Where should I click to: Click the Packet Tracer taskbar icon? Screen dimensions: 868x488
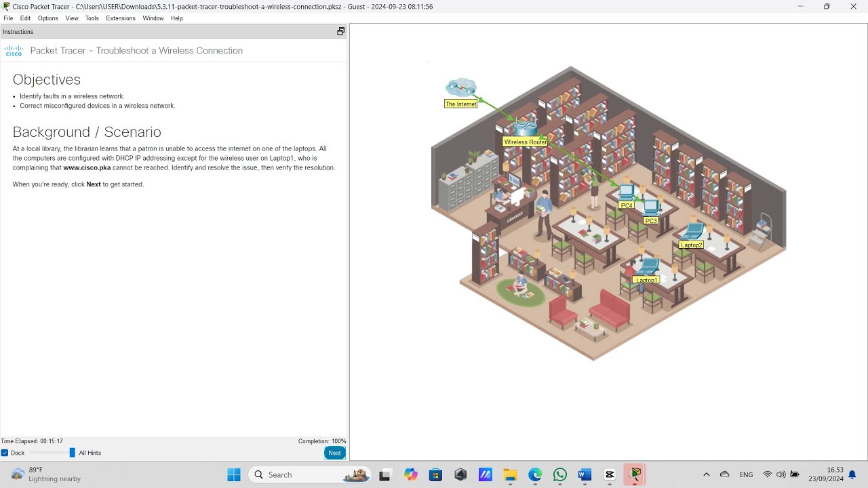[x=635, y=474]
